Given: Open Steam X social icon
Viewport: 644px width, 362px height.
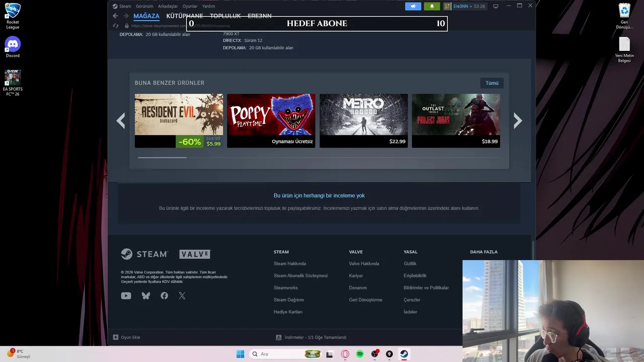Looking at the screenshot, I should 182,296.
